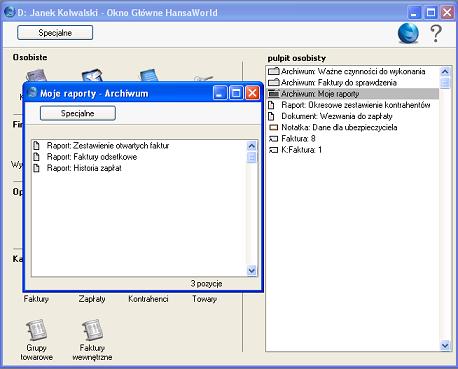This screenshot has width=458, height=369.
Task: Click document icon beside Faktury odsetkowe
Action: 37,157
